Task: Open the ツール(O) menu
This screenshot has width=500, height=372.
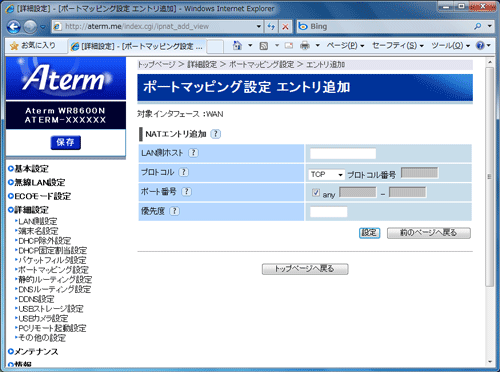Action: coord(450,46)
